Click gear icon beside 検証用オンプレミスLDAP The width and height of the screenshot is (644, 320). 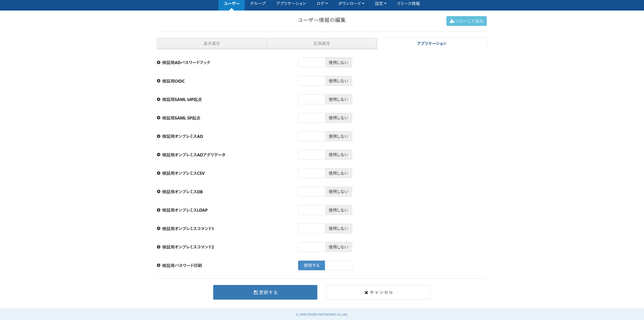(x=158, y=210)
